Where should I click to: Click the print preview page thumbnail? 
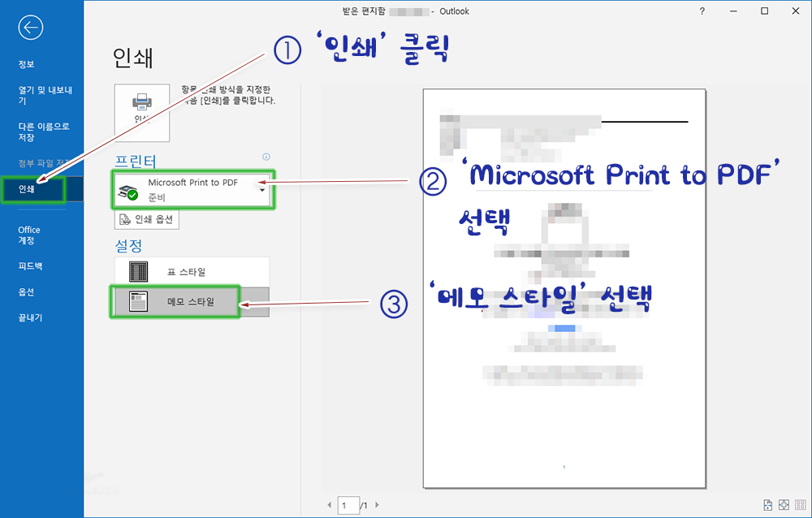(x=564, y=288)
